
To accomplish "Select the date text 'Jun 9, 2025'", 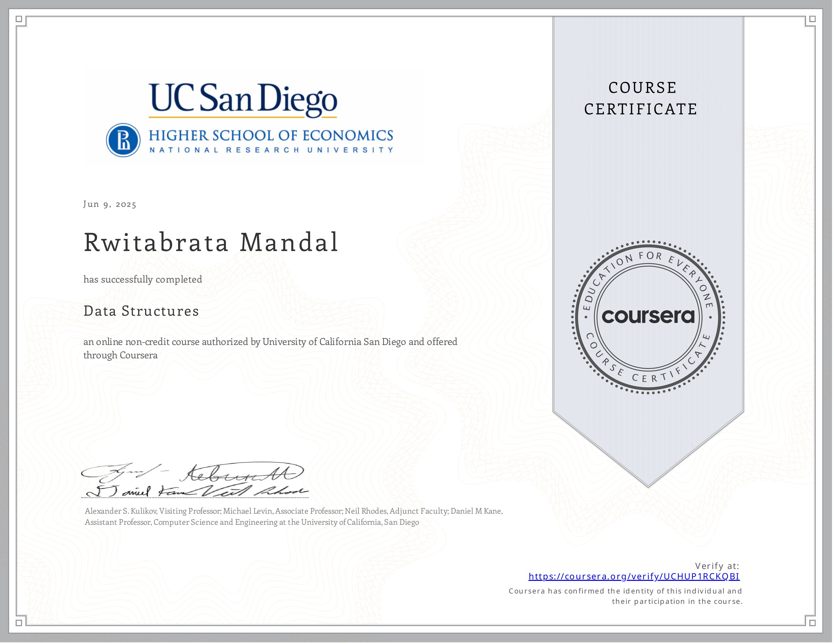I will [x=110, y=204].
